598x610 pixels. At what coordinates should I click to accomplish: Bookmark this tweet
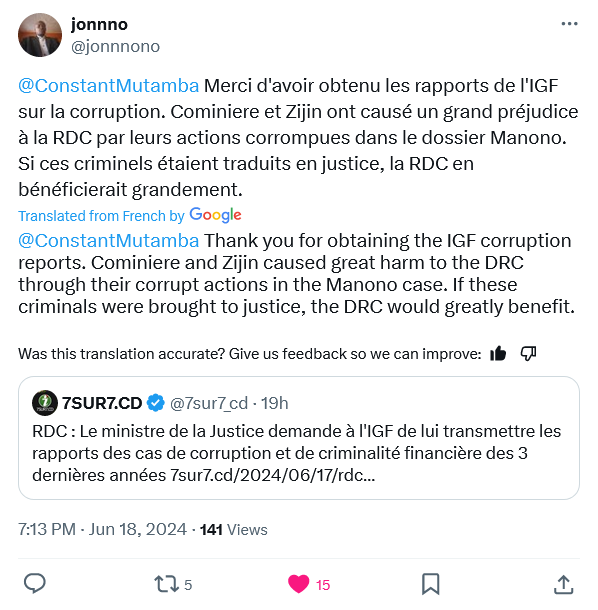click(x=431, y=584)
